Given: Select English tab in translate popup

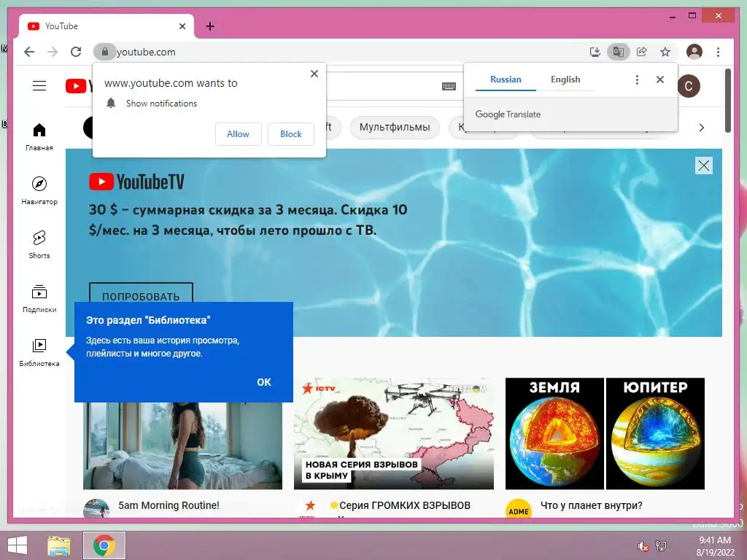Looking at the screenshot, I should 565,79.
